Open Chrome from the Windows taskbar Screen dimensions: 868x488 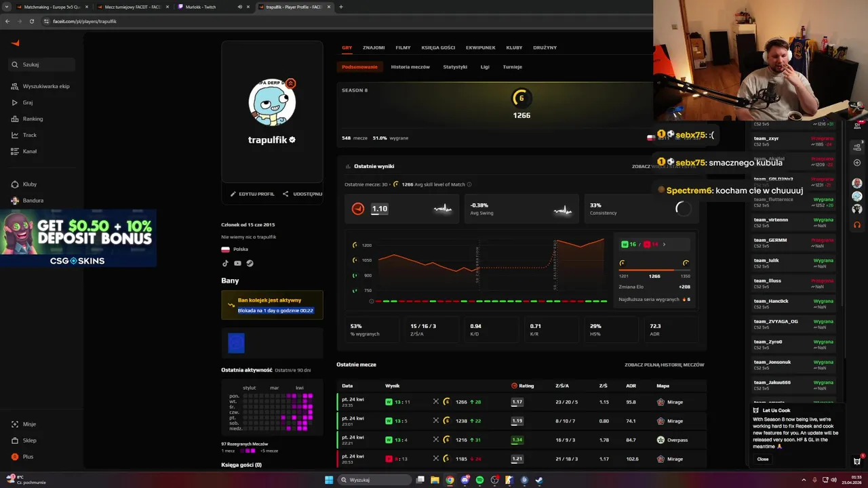point(450,480)
